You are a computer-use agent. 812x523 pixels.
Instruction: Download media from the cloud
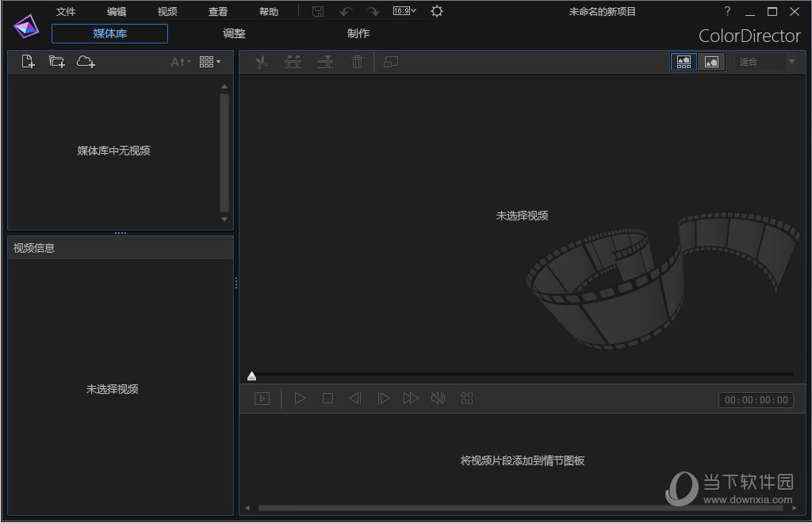tap(86, 62)
